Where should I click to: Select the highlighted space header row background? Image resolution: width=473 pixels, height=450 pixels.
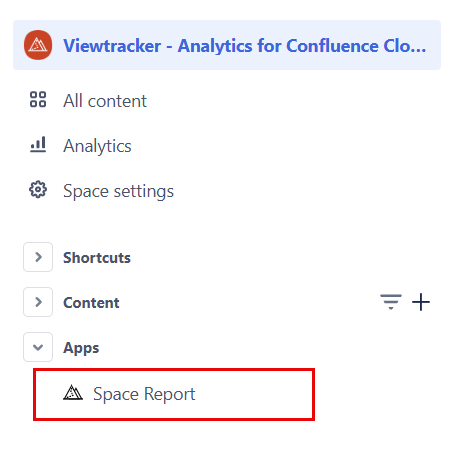coord(227,45)
